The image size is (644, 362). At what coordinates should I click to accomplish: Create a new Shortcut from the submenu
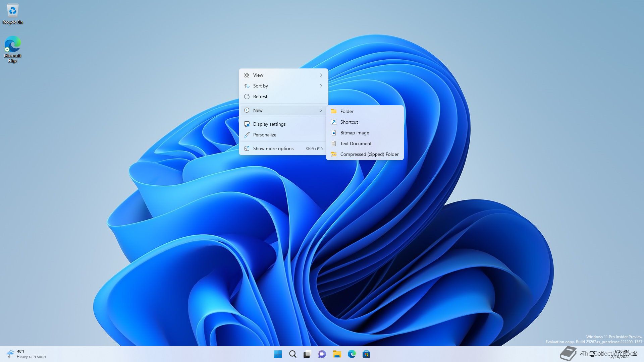point(365,122)
